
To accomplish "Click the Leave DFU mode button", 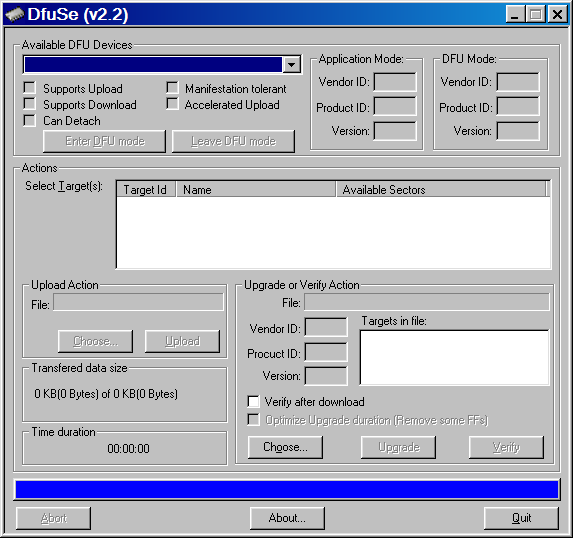I will (x=233, y=141).
